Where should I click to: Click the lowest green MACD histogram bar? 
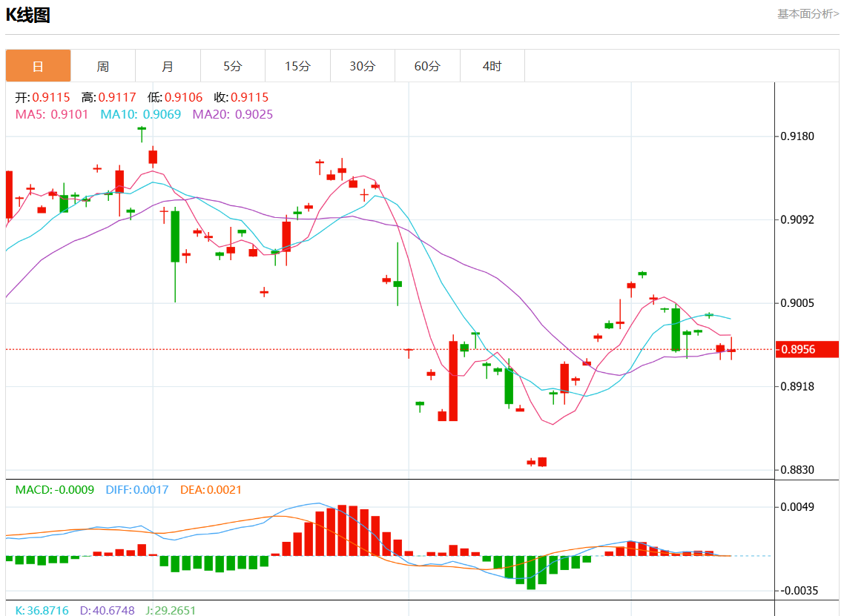pos(531,572)
